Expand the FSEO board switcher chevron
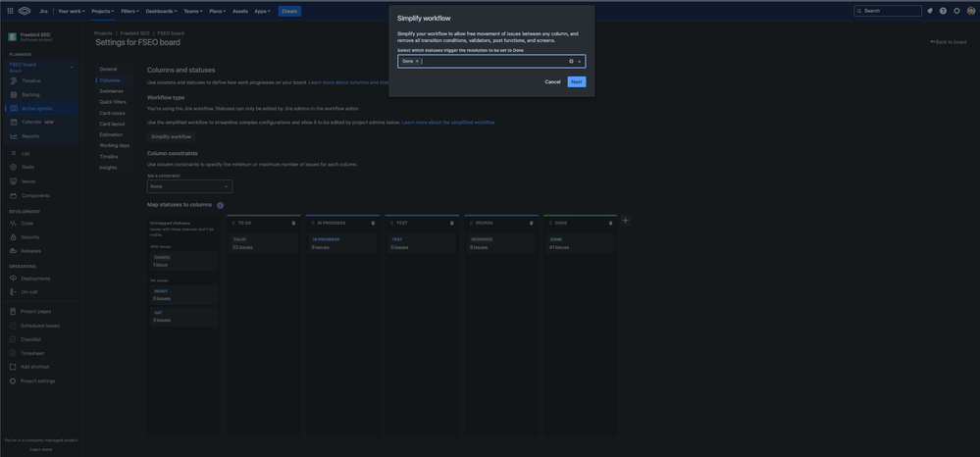 (x=72, y=67)
